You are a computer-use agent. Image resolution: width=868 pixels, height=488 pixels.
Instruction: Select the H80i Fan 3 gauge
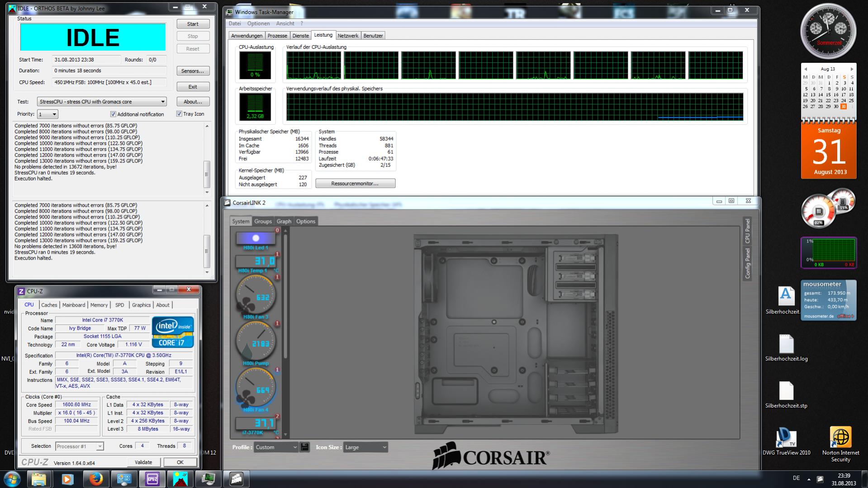coord(255,295)
